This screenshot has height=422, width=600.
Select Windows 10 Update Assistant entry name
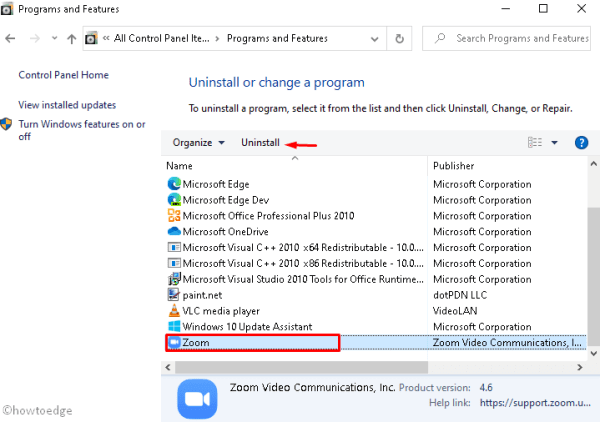(x=247, y=327)
